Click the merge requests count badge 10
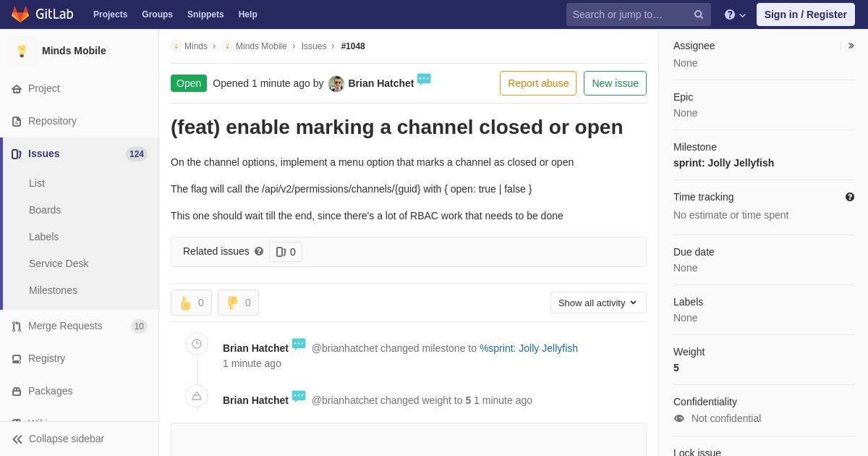This screenshot has width=868, height=456. (x=139, y=326)
